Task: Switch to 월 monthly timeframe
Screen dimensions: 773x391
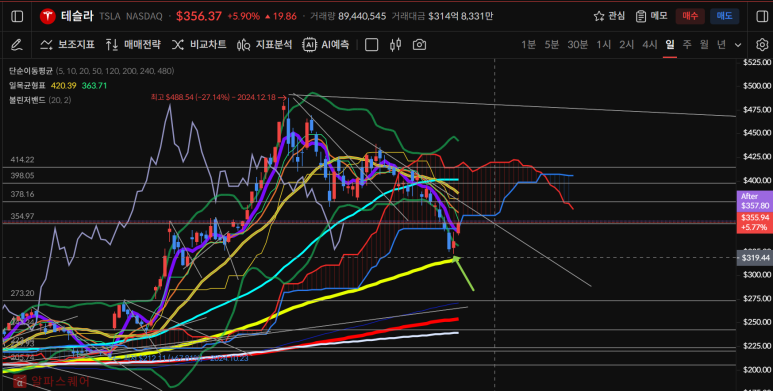Action: pyautogui.click(x=704, y=45)
